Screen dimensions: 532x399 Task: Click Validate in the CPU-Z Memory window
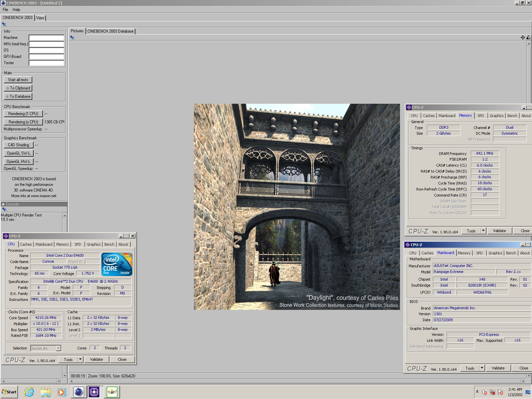[x=499, y=231]
